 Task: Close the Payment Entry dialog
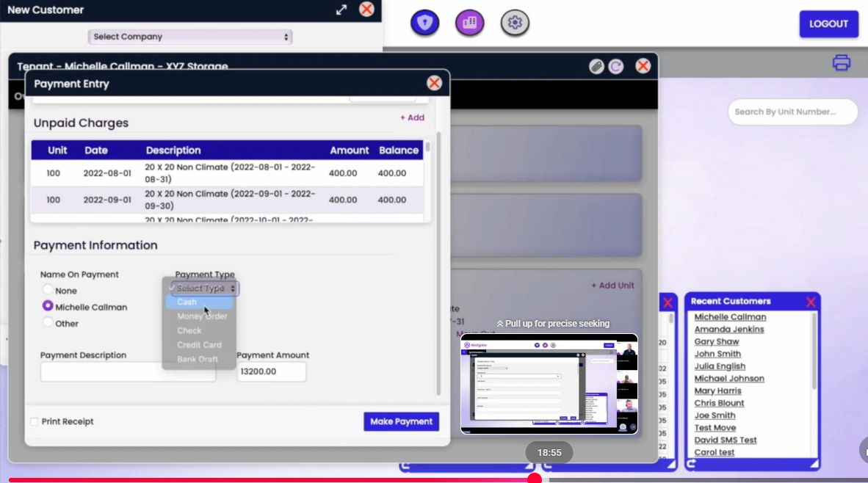click(434, 83)
